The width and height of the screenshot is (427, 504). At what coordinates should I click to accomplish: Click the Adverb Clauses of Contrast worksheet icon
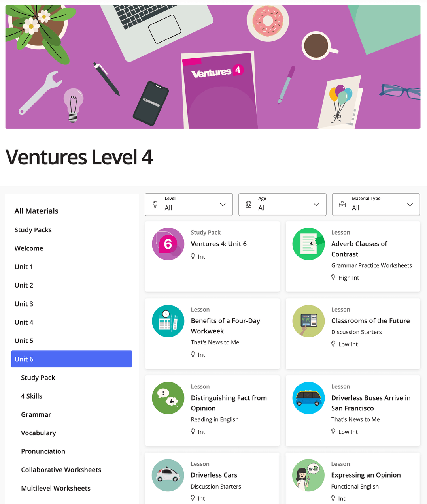[308, 244]
